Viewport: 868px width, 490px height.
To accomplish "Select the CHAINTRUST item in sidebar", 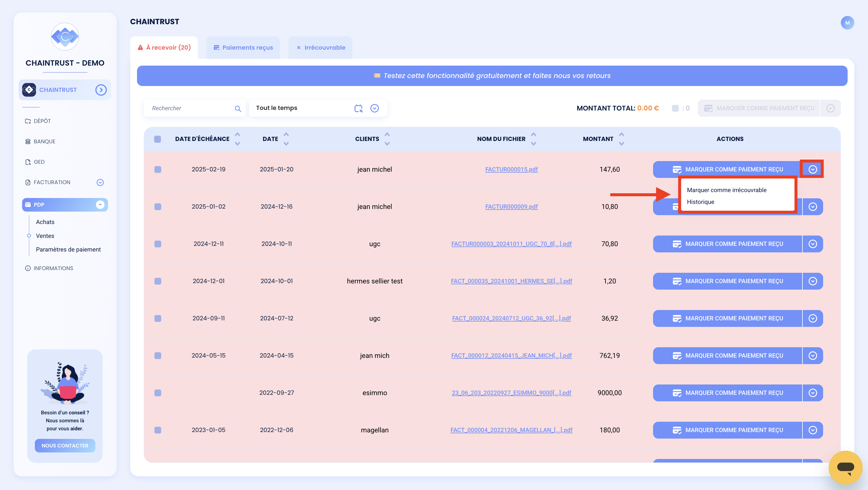I will pyautogui.click(x=65, y=90).
